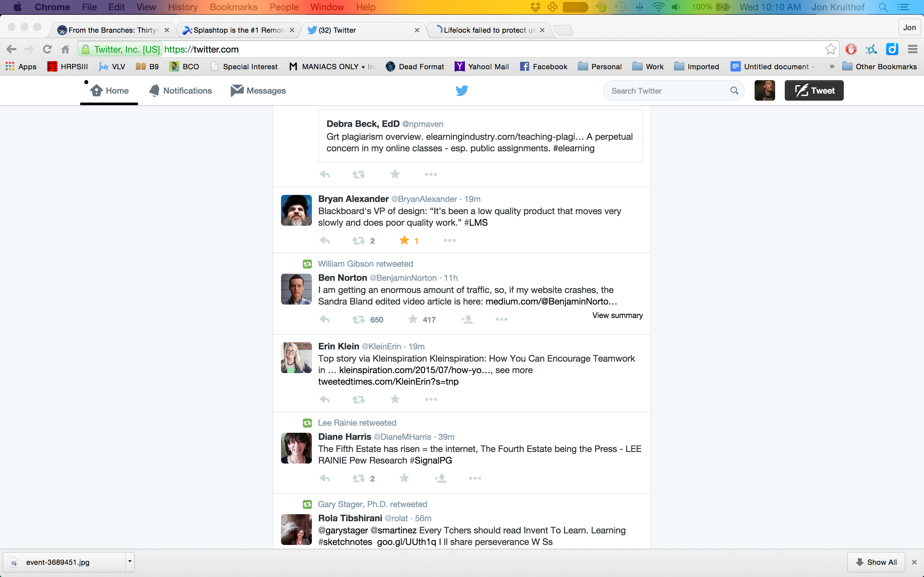Click the Chrome home button icon

(x=65, y=49)
